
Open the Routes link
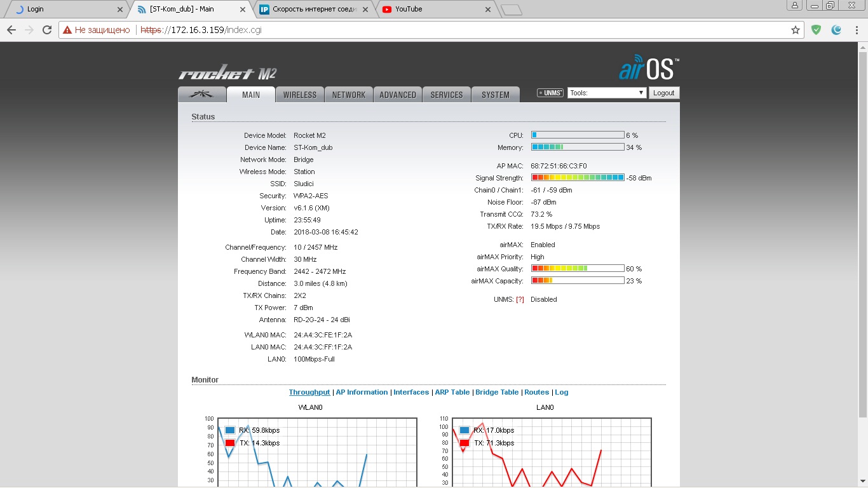pos(537,392)
